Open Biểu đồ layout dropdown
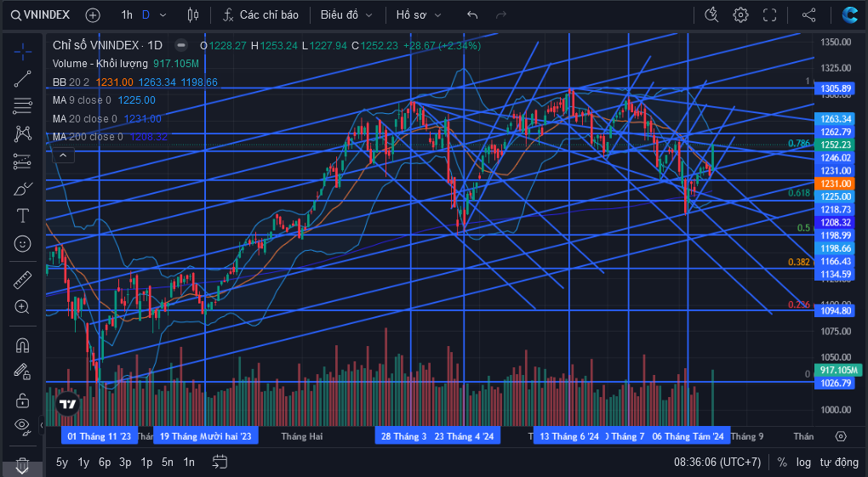Image resolution: width=868 pixels, height=477 pixels. pyautogui.click(x=346, y=15)
